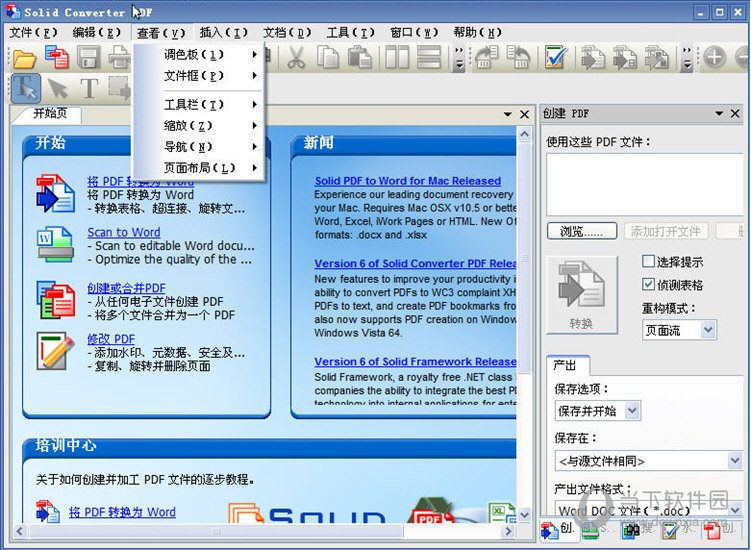This screenshot has height=550, width=751.
Task: Switch to the bottom search panel tab with binoculars
Action: click(x=637, y=529)
